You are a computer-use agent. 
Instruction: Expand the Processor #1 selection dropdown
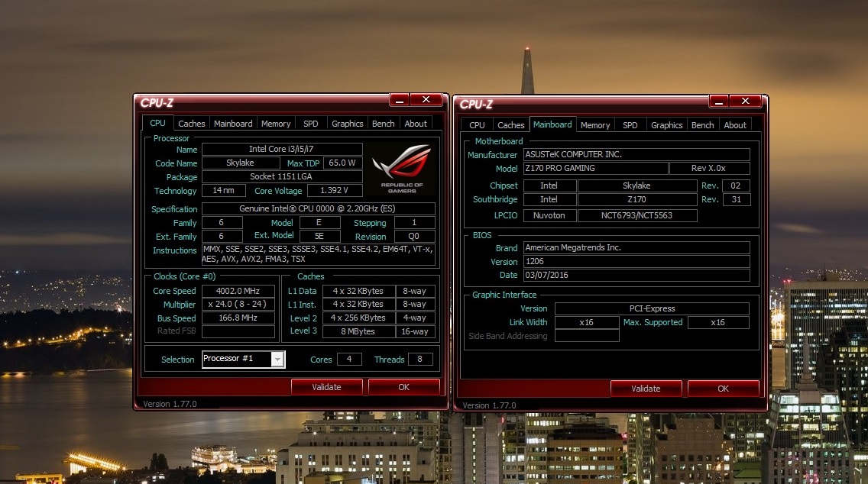[277, 359]
